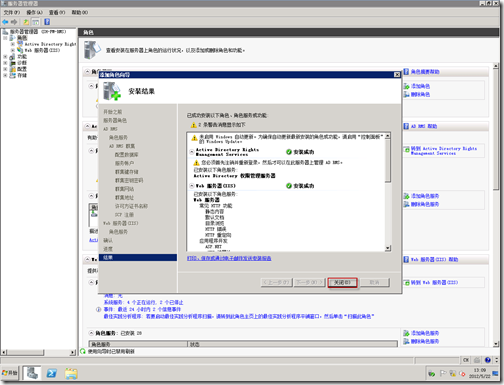Expand the Web 服务器 (IIS) tree node
The image size is (504, 385).
(x=13, y=50)
